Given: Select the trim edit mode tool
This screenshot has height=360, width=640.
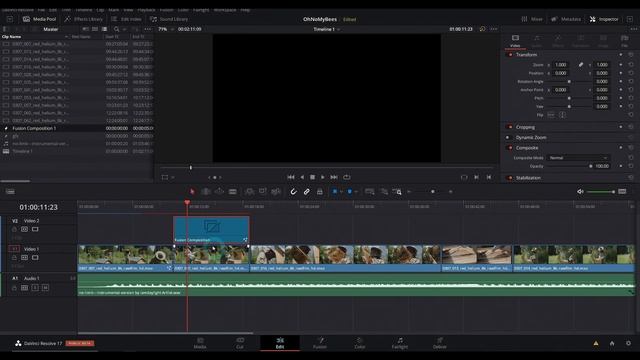Looking at the screenshot, I should pos(206,191).
